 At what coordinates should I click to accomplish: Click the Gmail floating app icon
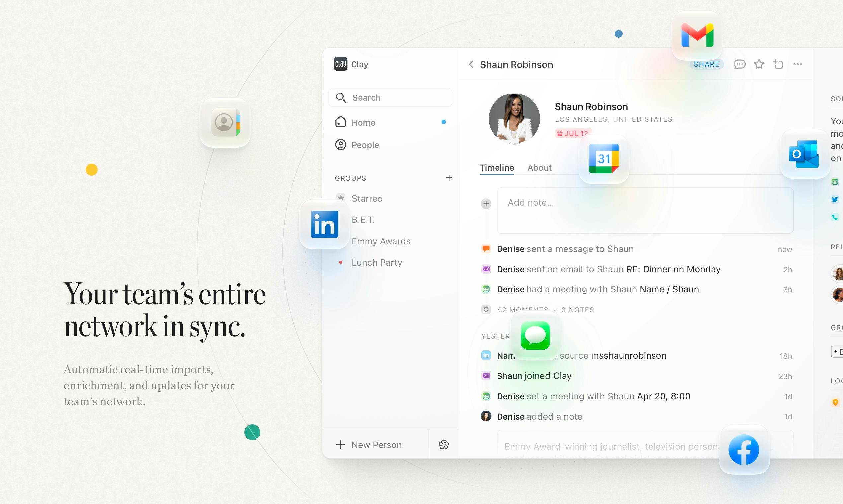tap(697, 35)
